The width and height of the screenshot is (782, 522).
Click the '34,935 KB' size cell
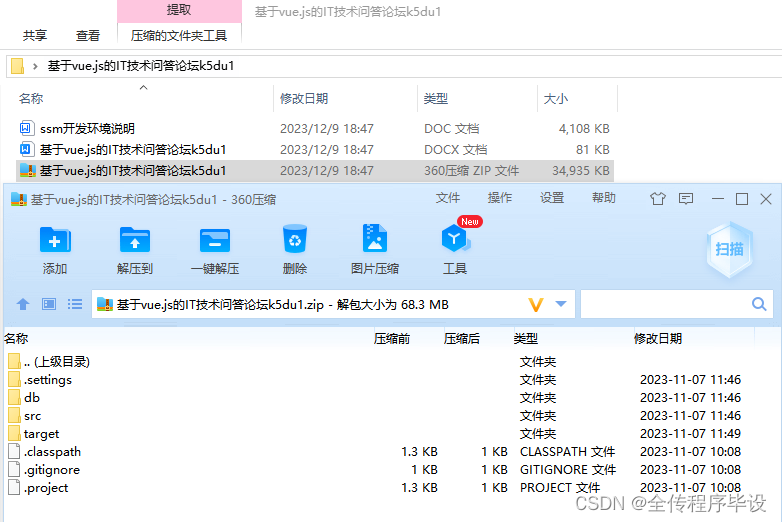click(581, 171)
